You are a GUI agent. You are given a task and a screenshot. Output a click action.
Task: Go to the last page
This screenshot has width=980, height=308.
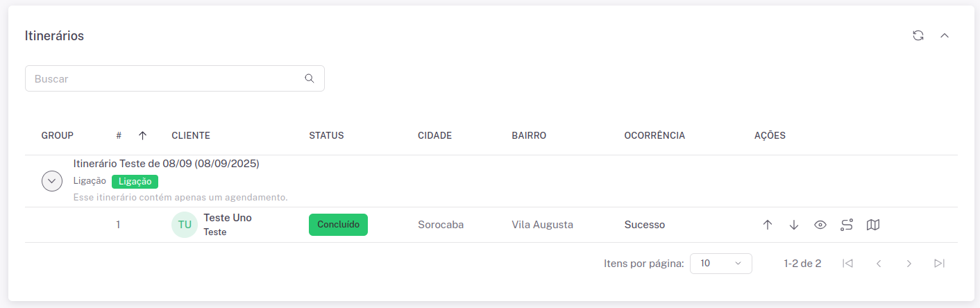[x=939, y=264]
